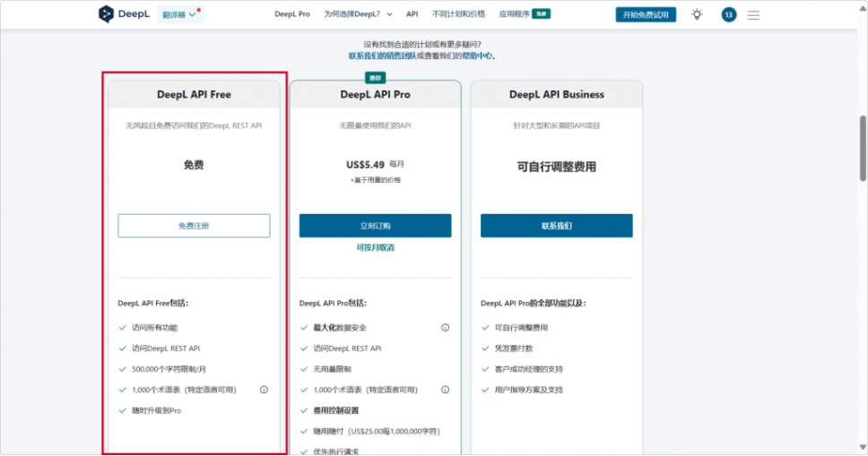Click the scrollbar down arrow

[x=863, y=447]
